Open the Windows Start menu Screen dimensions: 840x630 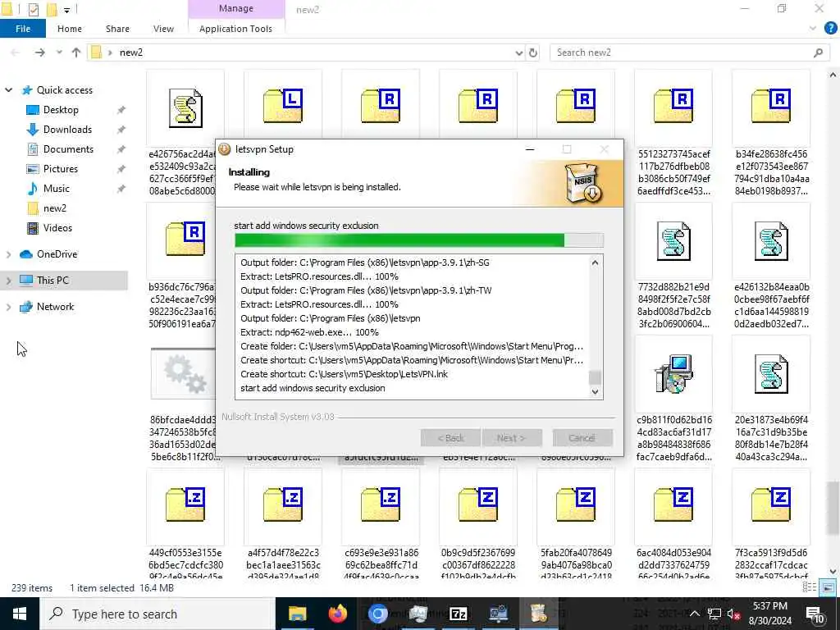(x=20, y=614)
